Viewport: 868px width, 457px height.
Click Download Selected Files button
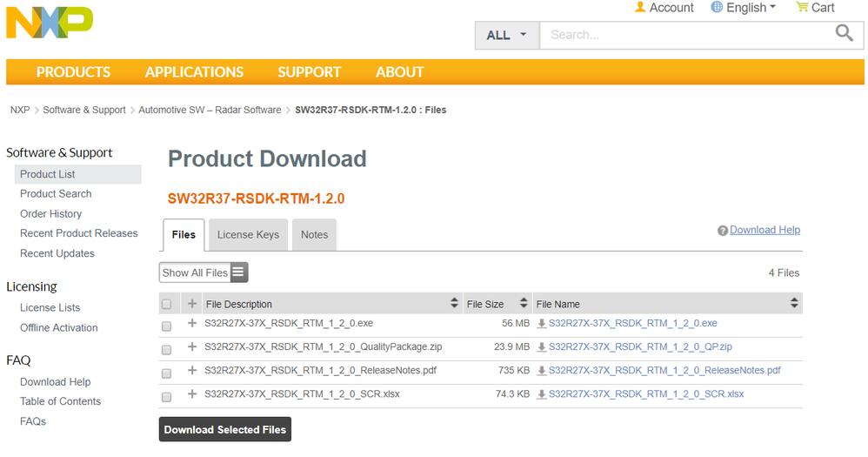coord(224,429)
